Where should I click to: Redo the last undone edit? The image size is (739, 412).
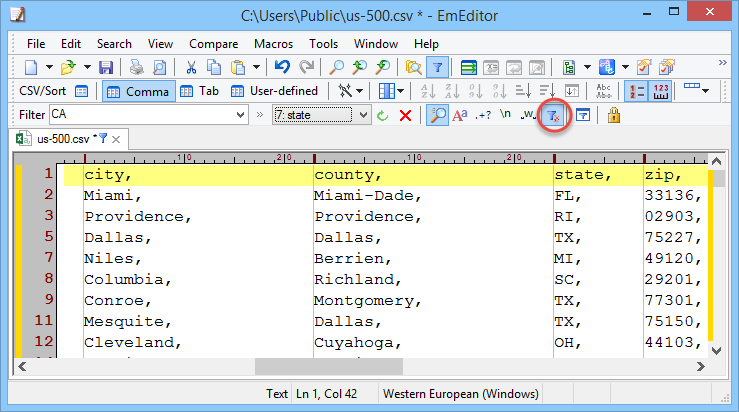pos(306,67)
